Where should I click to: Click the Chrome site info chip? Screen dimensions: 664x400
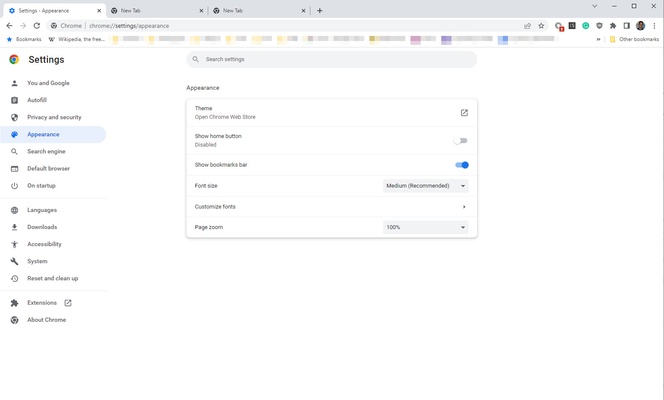point(66,26)
